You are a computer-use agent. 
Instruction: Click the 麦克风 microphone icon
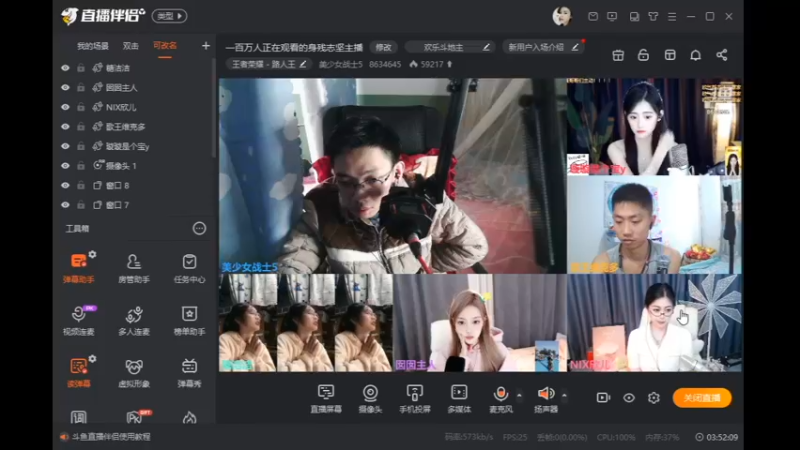point(501,394)
